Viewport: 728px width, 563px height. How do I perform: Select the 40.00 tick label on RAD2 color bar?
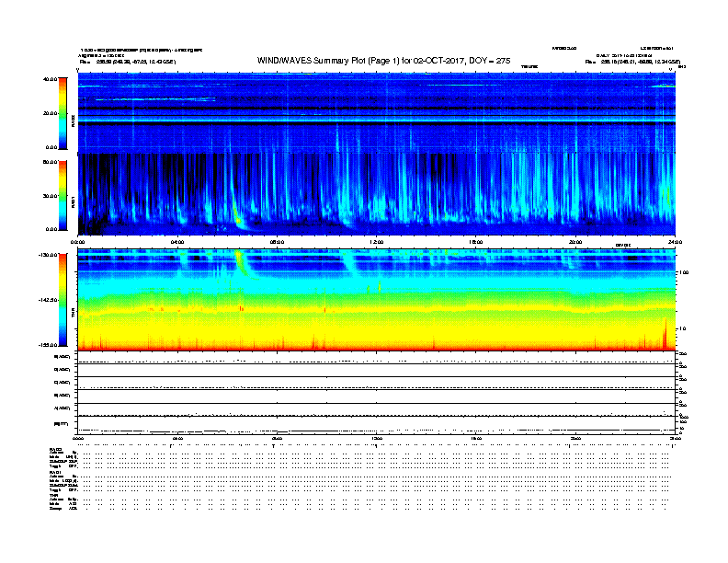(x=50, y=79)
